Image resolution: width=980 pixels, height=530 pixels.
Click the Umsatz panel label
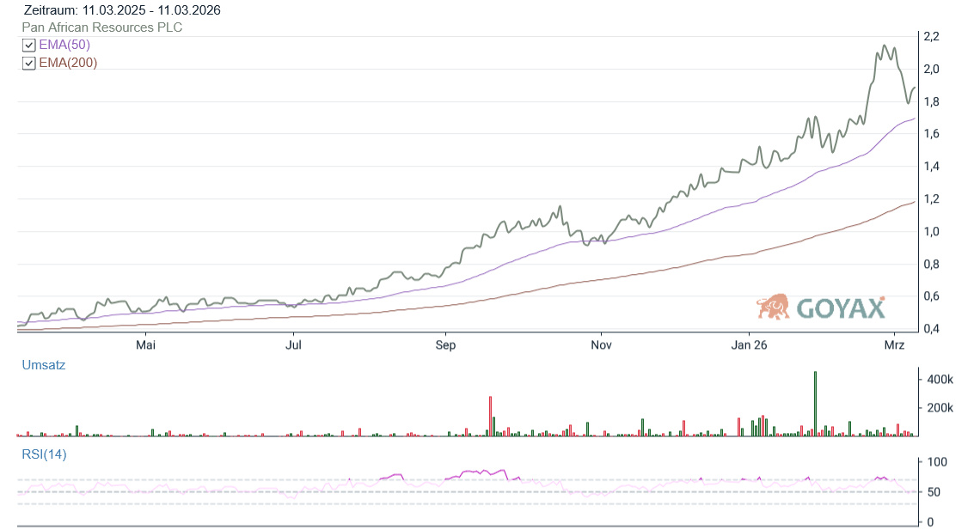coord(43,365)
